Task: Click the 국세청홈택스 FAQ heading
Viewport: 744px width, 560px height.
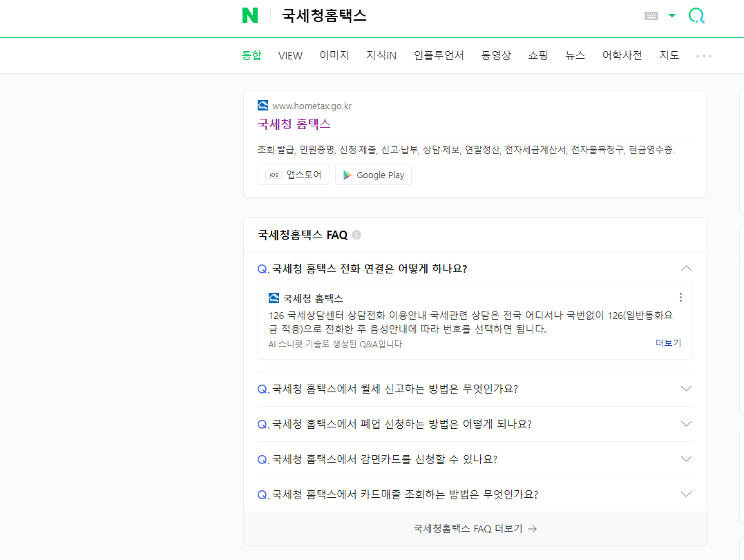Action: click(303, 235)
